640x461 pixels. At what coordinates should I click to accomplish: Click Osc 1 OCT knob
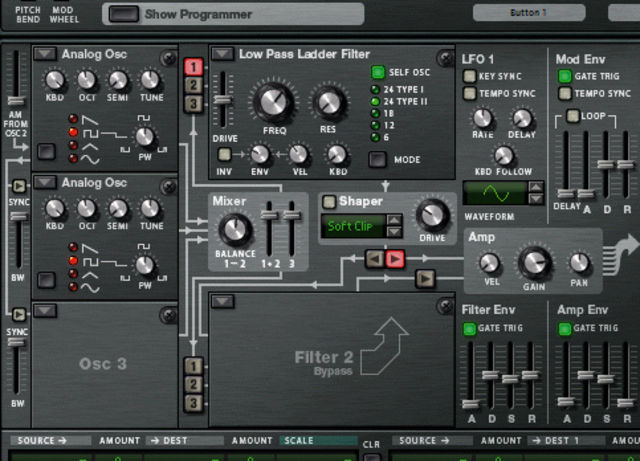[x=86, y=80]
